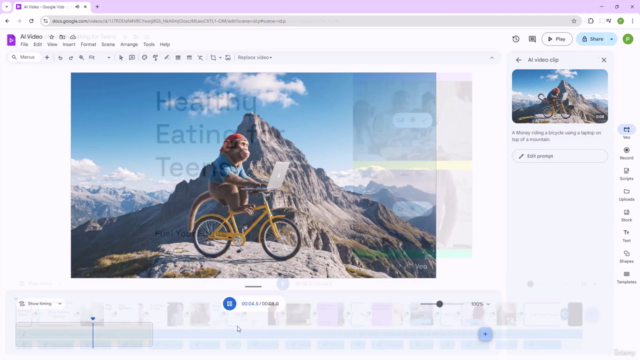Go back from AI video clip panel
640x360 pixels.
pos(518,60)
